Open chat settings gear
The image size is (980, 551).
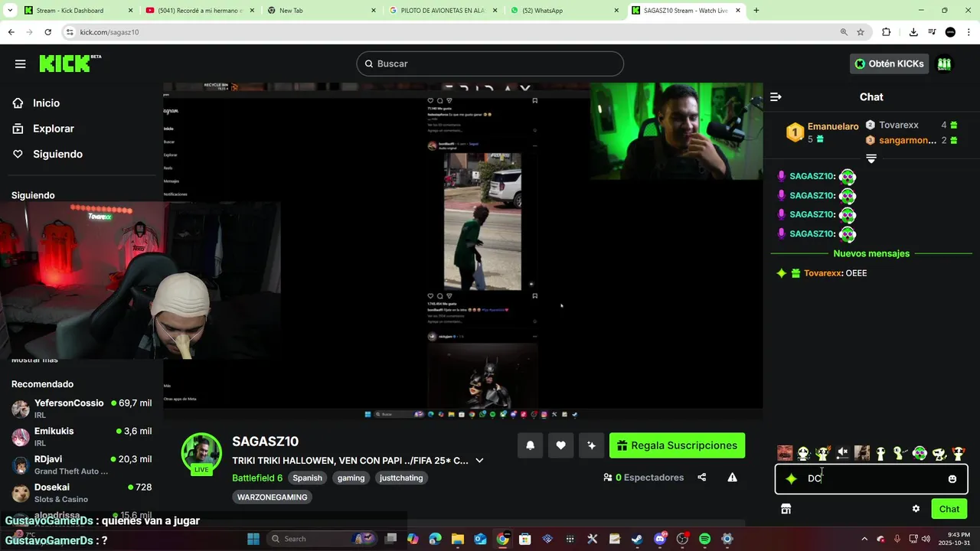pos(916,509)
